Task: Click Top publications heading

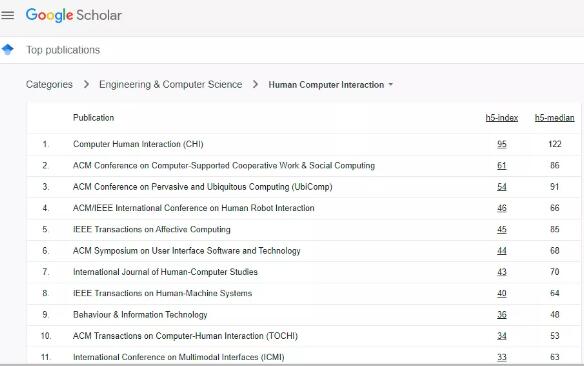Action: (63, 50)
